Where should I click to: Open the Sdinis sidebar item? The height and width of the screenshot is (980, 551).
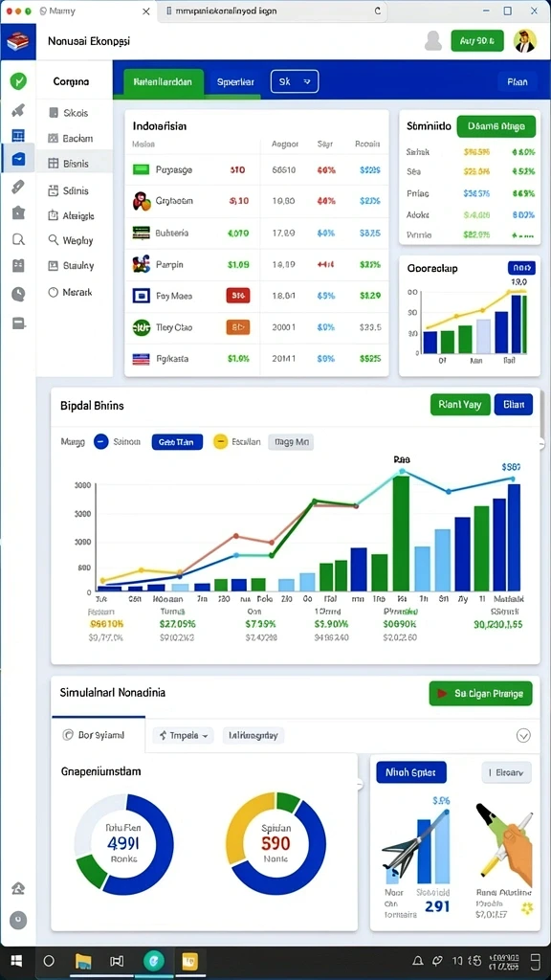click(75, 190)
